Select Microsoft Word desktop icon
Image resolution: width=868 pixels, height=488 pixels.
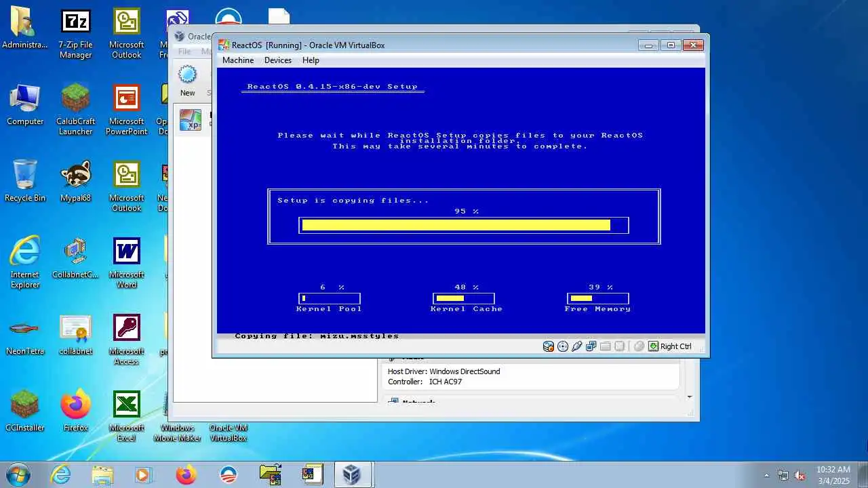tap(127, 263)
